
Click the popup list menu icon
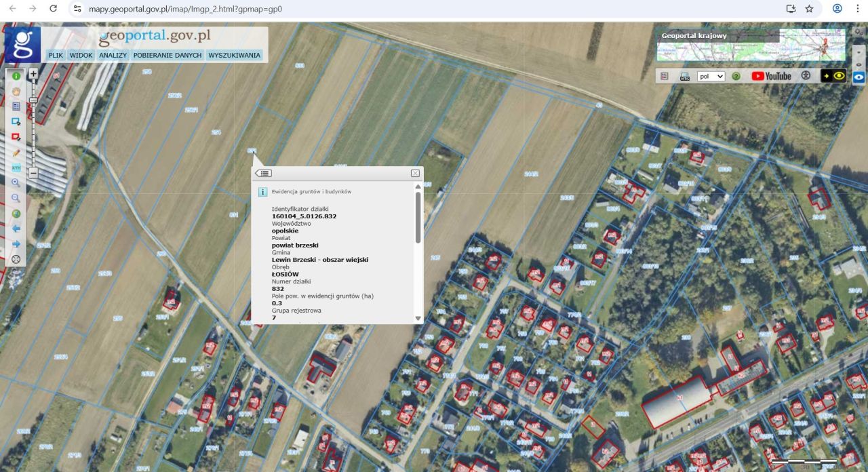coord(263,174)
